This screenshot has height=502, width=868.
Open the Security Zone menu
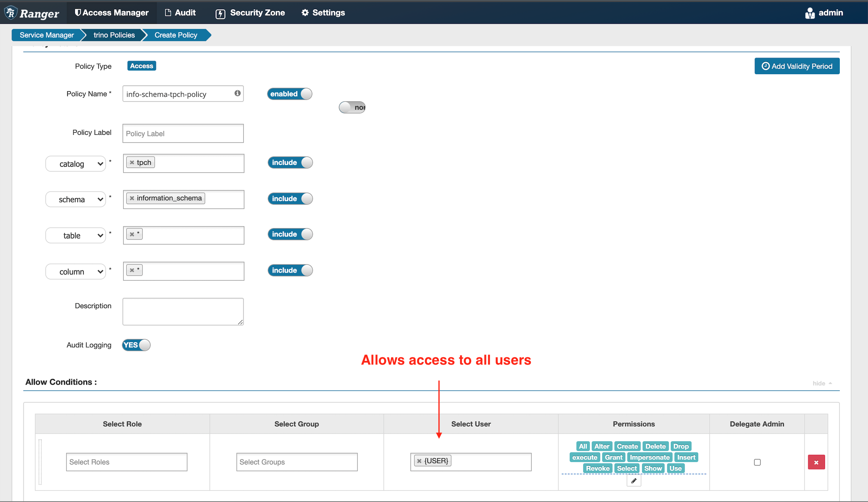tap(250, 13)
